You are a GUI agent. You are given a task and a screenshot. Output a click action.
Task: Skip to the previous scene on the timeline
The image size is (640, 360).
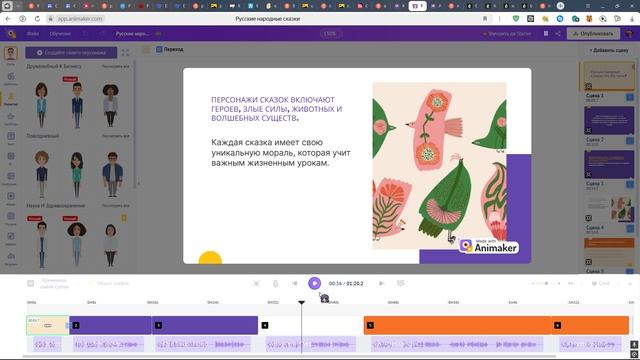pyautogui.click(x=295, y=283)
